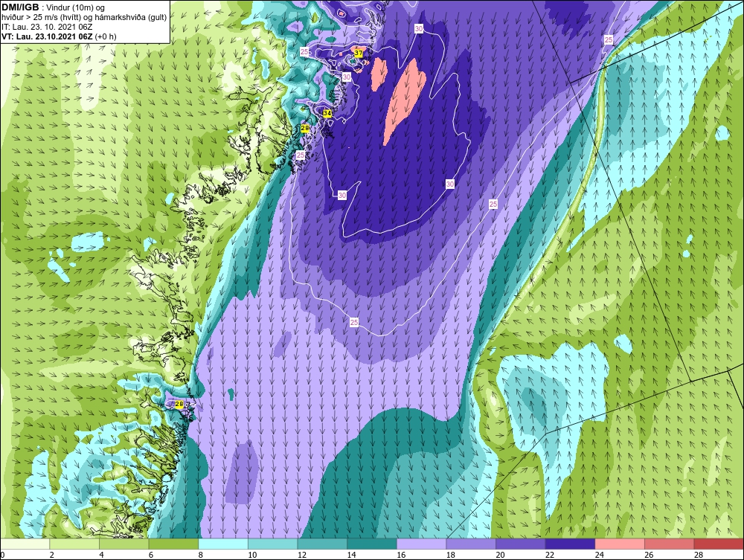744x560 pixels.
Task: Click legend tick label 0
Action: click(x=2, y=555)
